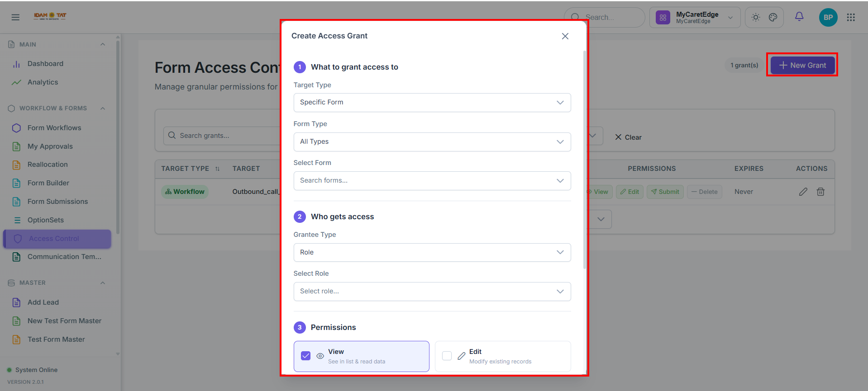Delete the Workflow grant via trash icon
Viewport: 868px width, 391px height.
[820, 192]
